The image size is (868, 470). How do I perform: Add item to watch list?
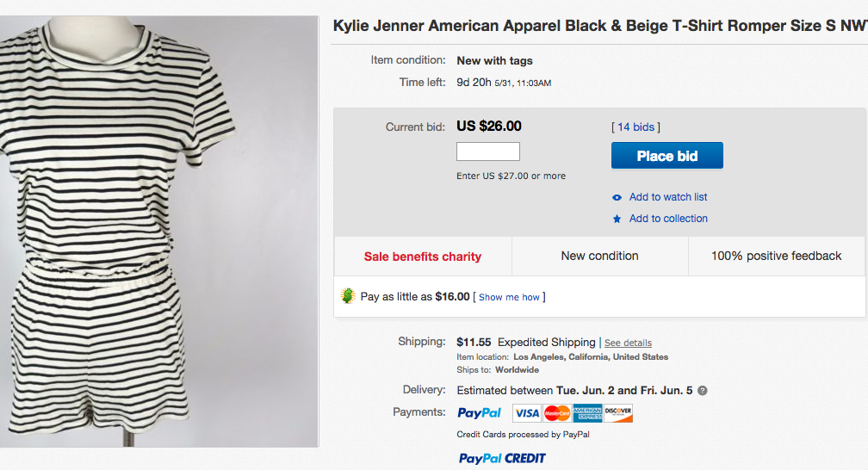point(668,197)
